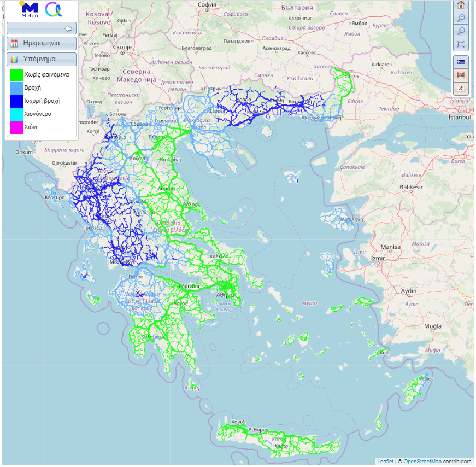Image resolution: width=476 pixels, height=467 pixels.
Task: Expand the Ημερομηνία date section
Action: click(x=42, y=43)
